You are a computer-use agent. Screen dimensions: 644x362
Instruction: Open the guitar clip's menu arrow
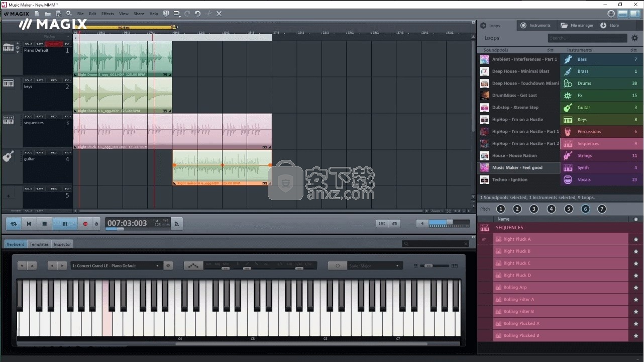pyautogui.click(x=264, y=184)
